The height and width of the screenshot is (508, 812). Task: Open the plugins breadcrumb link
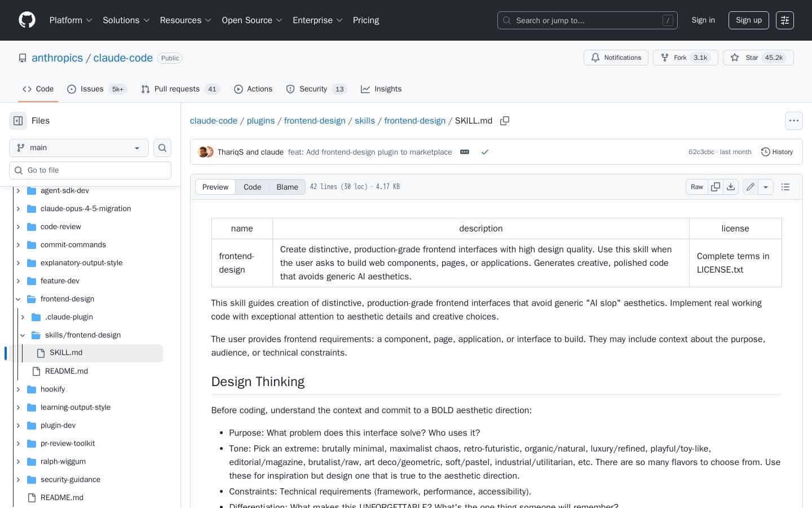coord(261,120)
